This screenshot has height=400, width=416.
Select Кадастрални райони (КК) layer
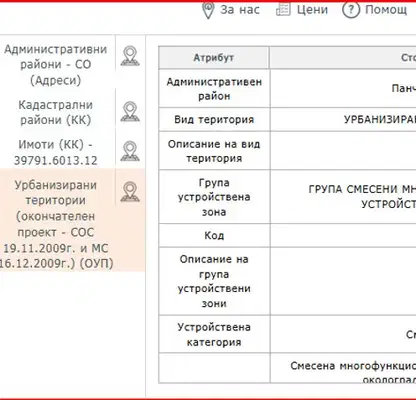tap(55, 112)
